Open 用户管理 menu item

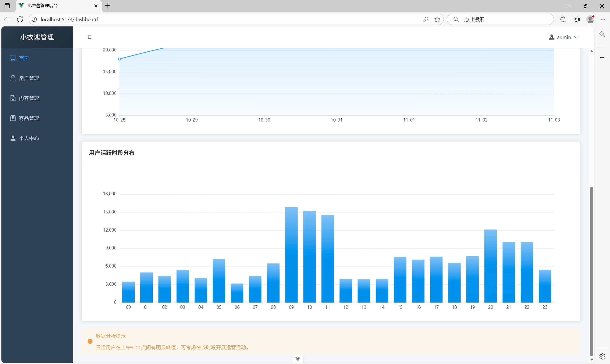point(29,78)
